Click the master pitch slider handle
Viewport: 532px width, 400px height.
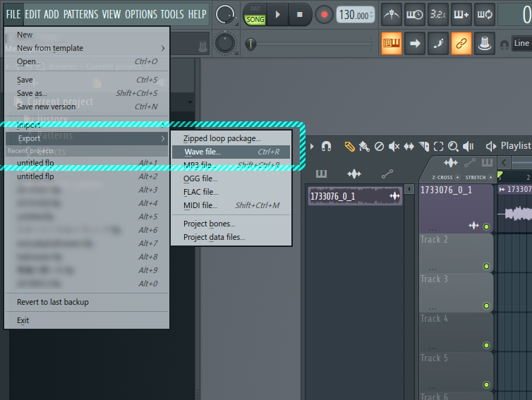pyautogui.click(x=250, y=44)
